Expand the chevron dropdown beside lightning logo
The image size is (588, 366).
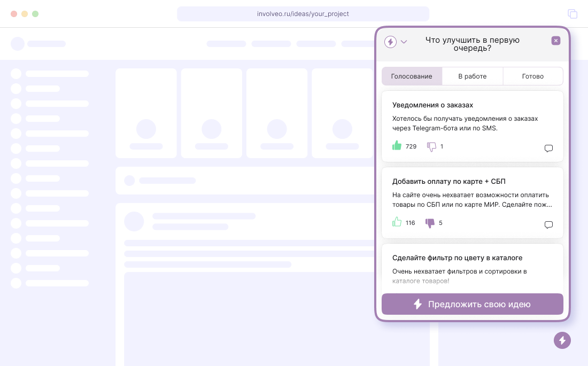pos(404,42)
